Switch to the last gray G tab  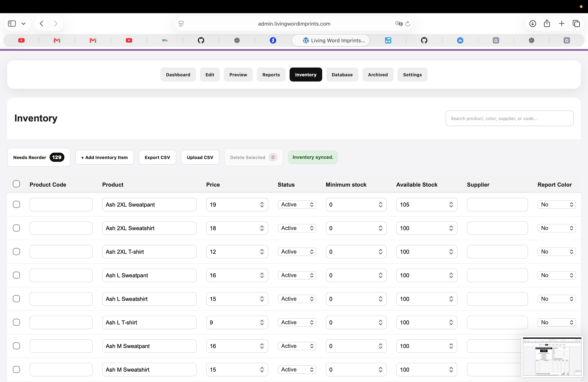(x=567, y=41)
